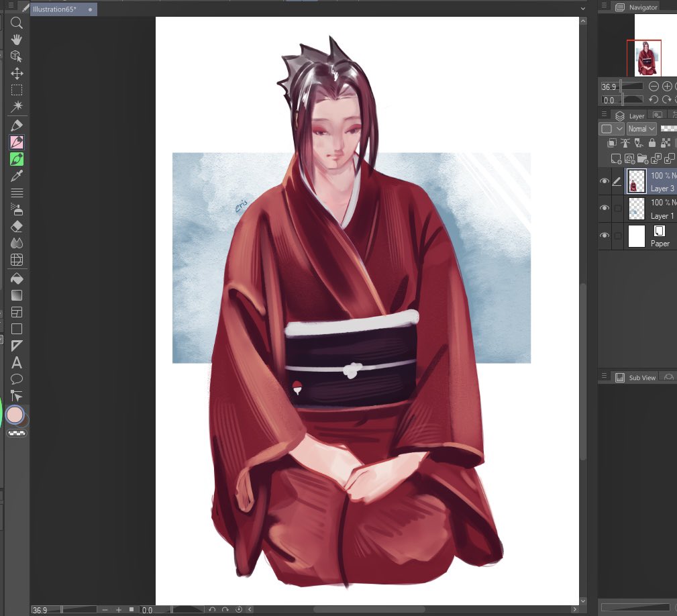677x616 pixels.
Task: Open the canvas tab list chevron
Action: 583,8
